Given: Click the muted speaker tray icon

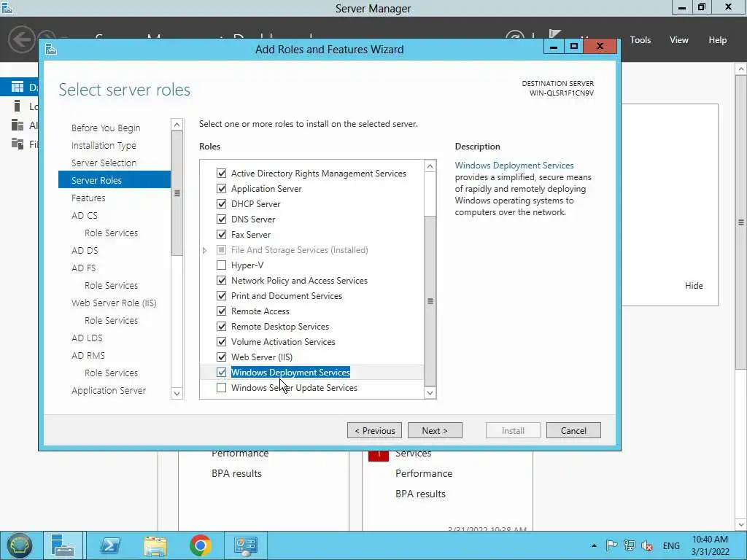Looking at the screenshot, I should click(x=647, y=545).
